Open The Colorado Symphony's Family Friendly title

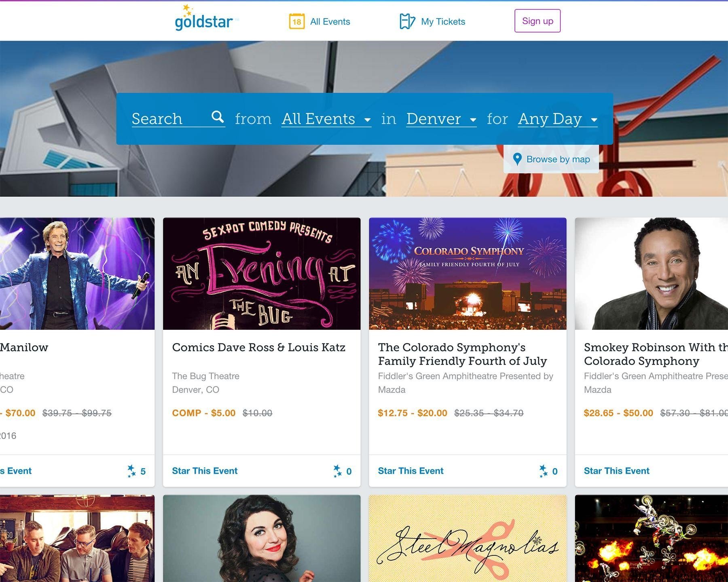pos(462,354)
